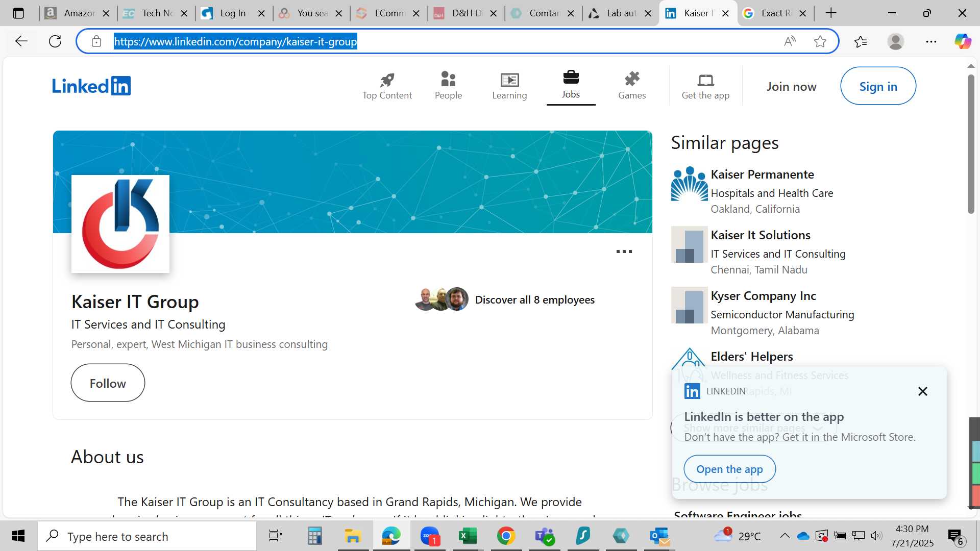Click the Join now link

tap(791, 87)
